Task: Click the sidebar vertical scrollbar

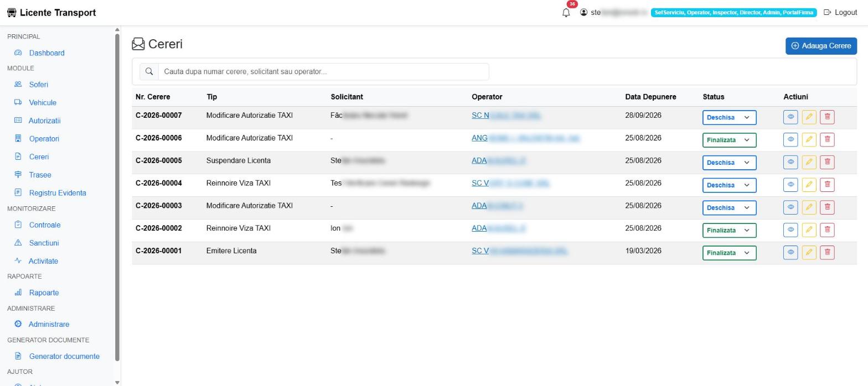Action: click(x=117, y=197)
